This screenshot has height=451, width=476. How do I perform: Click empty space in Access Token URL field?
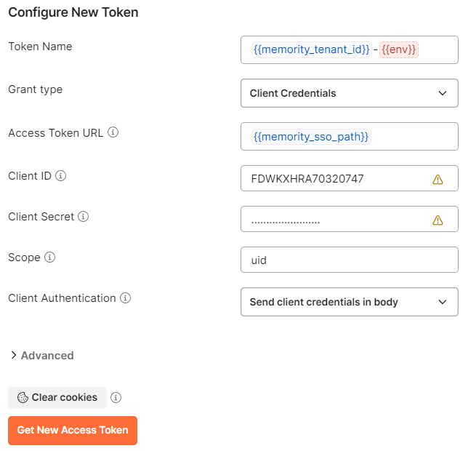tap(414, 137)
